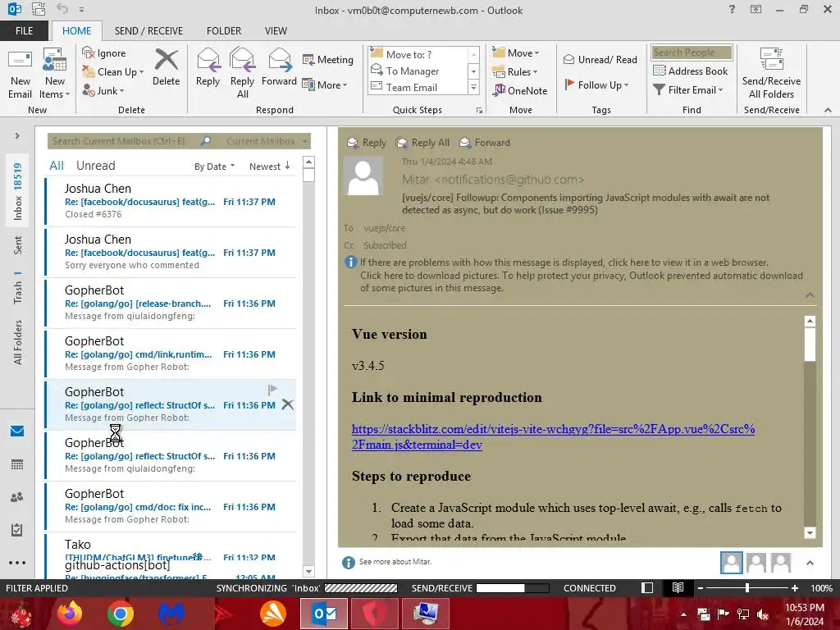Switch to the VIEW tab
The image size is (840, 630).
tap(276, 30)
